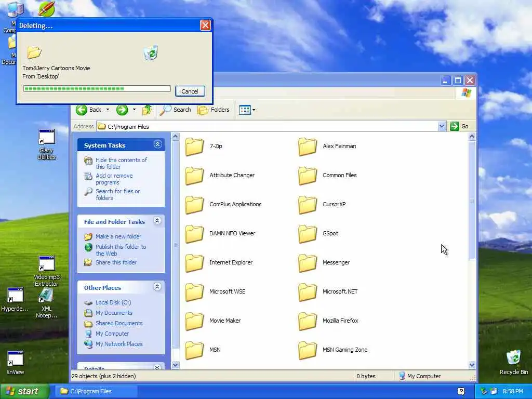The width and height of the screenshot is (532, 399).
Task: Select the Microsoft WSE folder
Action: point(215,292)
